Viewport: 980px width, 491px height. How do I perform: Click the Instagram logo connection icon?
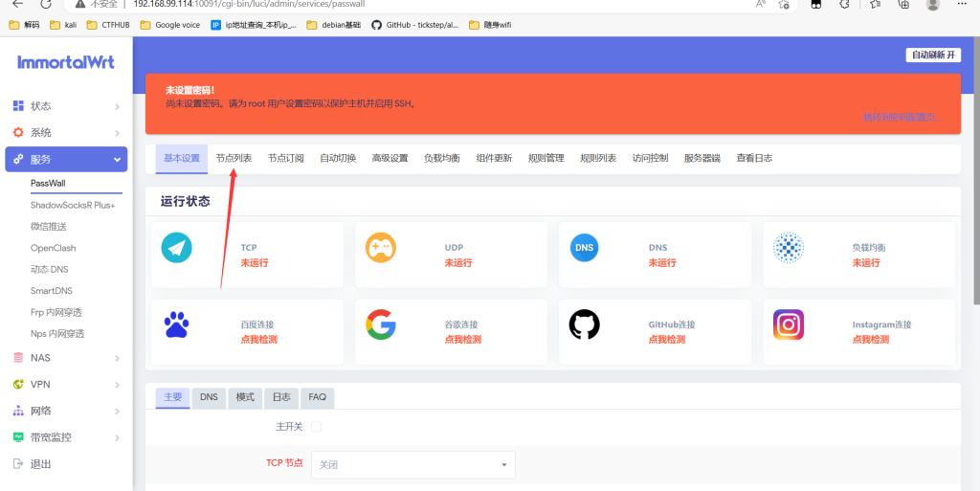(x=788, y=325)
